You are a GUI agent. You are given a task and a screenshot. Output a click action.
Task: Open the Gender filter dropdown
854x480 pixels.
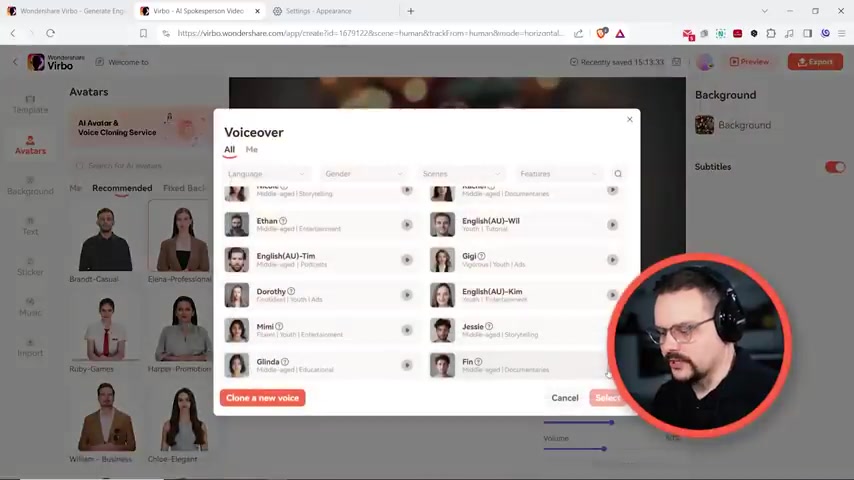(x=364, y=174)
